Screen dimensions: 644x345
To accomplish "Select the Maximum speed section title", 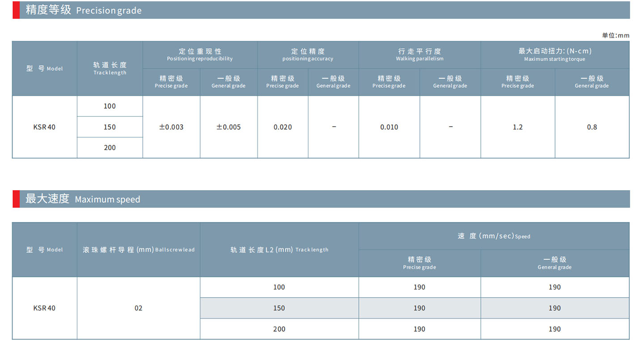I will point(83,199).
